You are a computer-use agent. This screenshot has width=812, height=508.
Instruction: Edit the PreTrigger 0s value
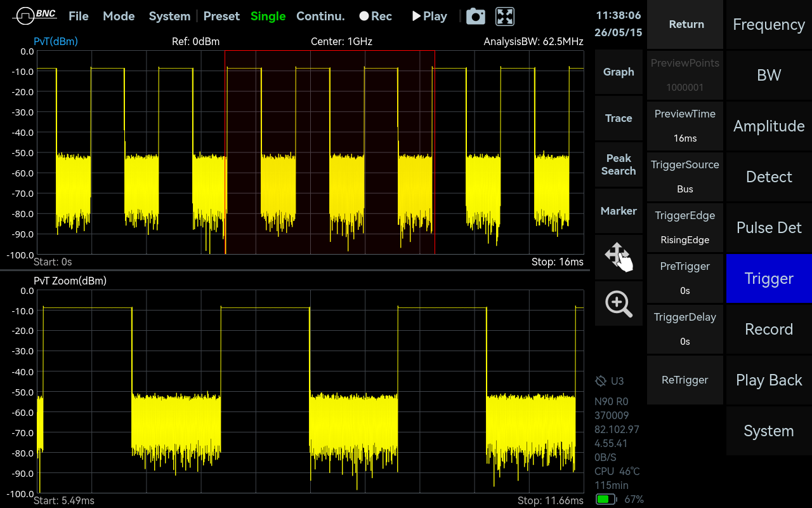[685, 278]
